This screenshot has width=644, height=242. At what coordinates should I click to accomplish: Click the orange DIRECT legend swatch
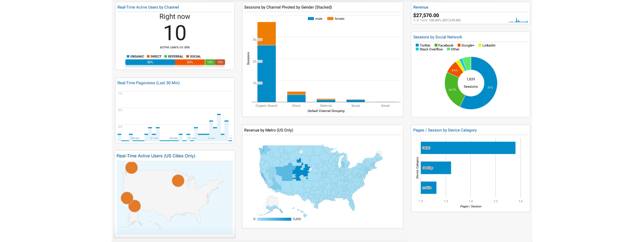coord(148,56)
